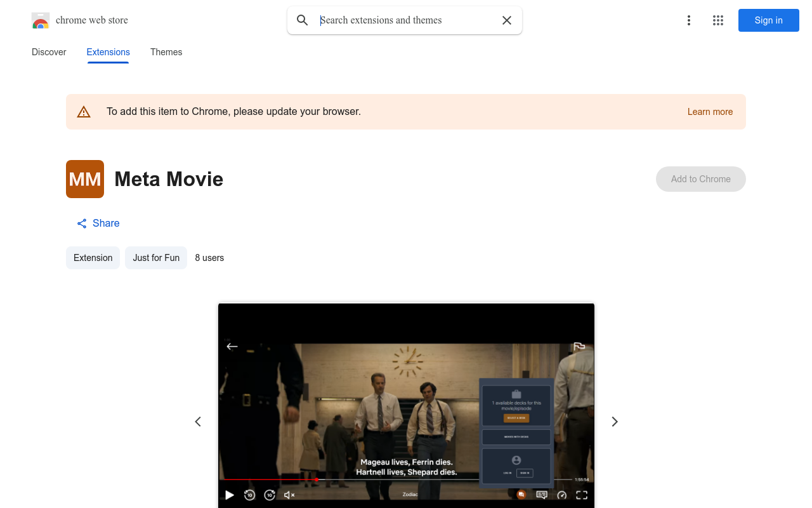Click the Share icon for Meta Movie
812x508 pixels.
click(81, 223)
